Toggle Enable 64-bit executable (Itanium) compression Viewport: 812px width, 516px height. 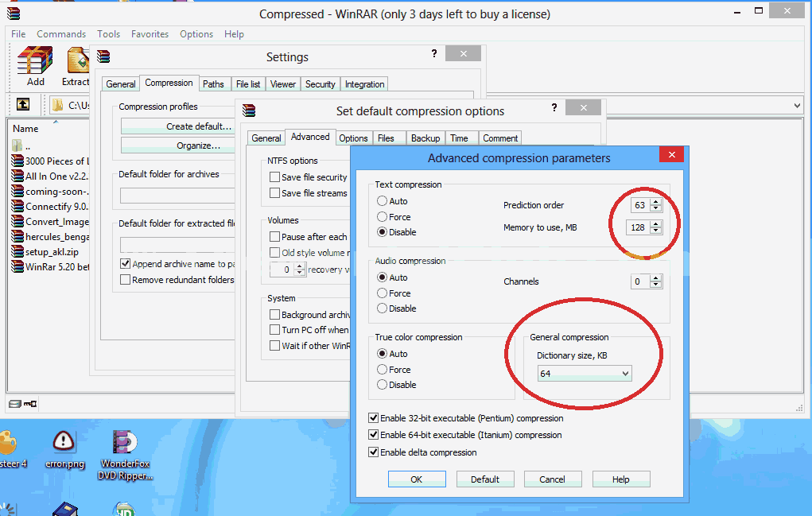tap(373, 435)
